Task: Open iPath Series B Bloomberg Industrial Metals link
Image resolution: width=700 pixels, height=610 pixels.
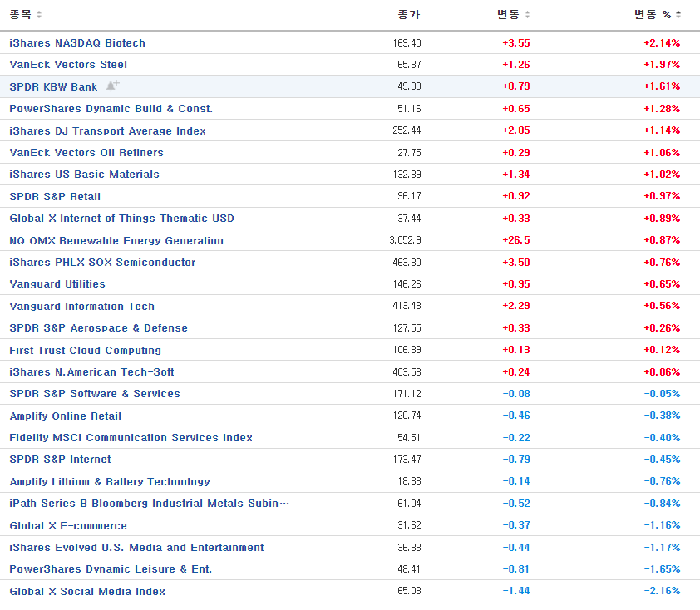Action: click(149, 504)
